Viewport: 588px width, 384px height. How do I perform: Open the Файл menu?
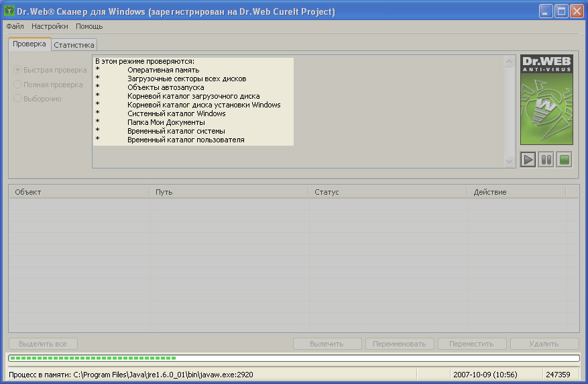pyautogui.click(x=15, y=26)
